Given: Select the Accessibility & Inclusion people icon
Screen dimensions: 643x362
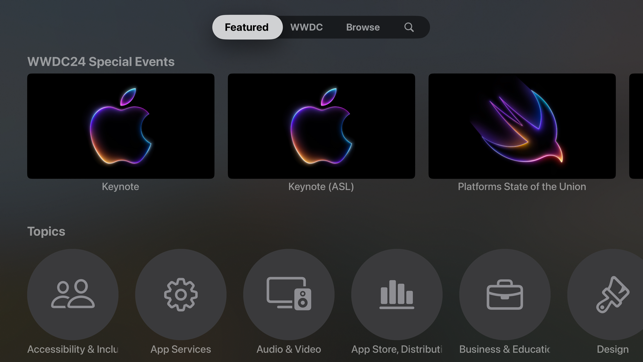Looking at the screenshot, I should (73, 294).
